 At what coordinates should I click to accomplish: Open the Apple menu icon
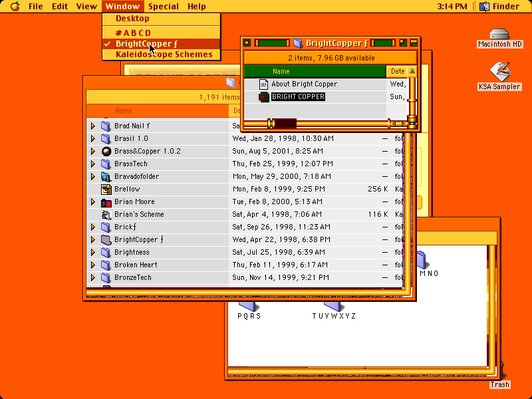[15, 6]
